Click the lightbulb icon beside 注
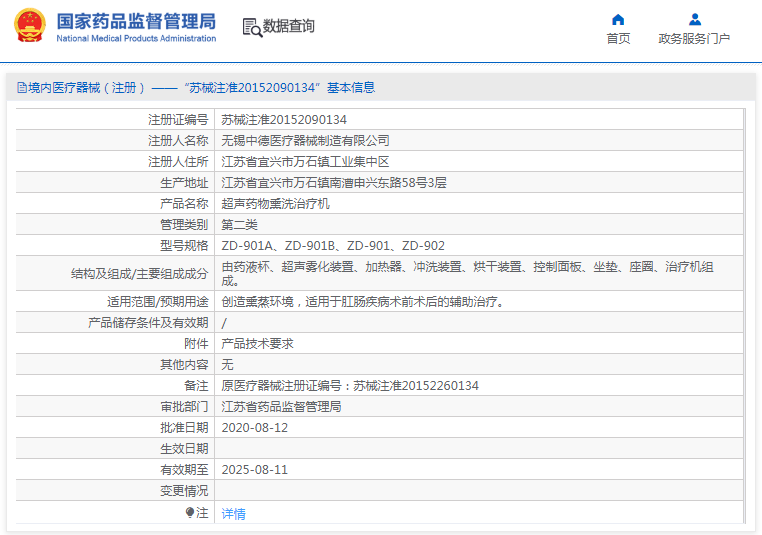 click(190, 512)
